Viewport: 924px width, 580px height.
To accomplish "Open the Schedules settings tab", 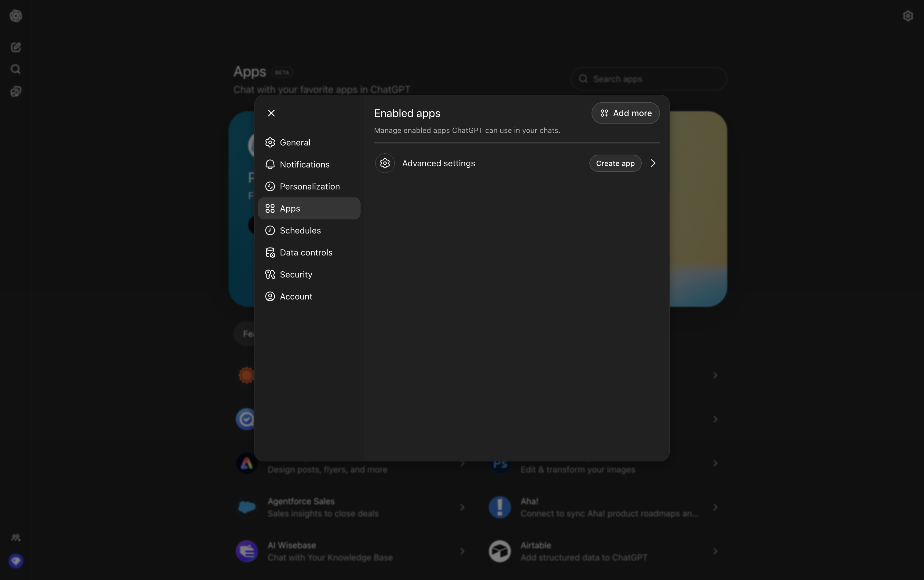I will (x=300, y=230).
